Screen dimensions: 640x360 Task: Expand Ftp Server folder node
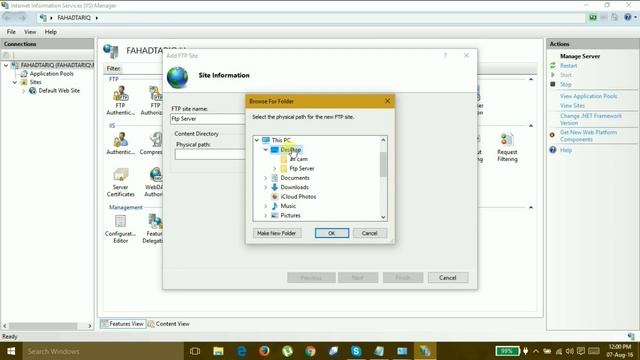[x=275, y=168]
